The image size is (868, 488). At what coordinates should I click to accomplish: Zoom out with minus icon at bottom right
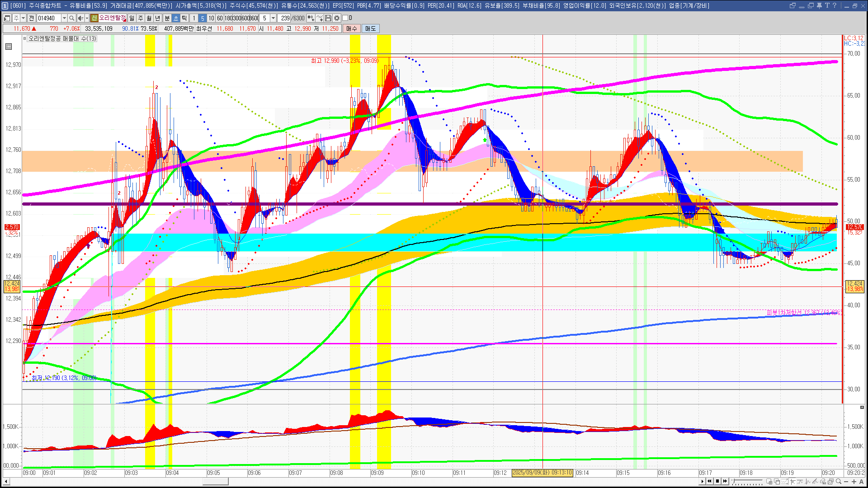[846, 482]
